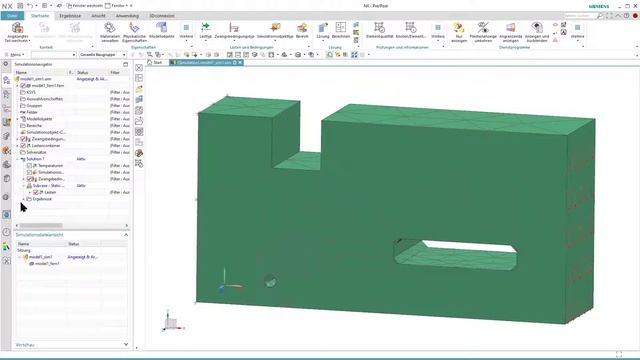Image resolution: width=640 pixels, height=360 pixels.
Task: Click the help question mark icon
Action: (x=627, y=16)
